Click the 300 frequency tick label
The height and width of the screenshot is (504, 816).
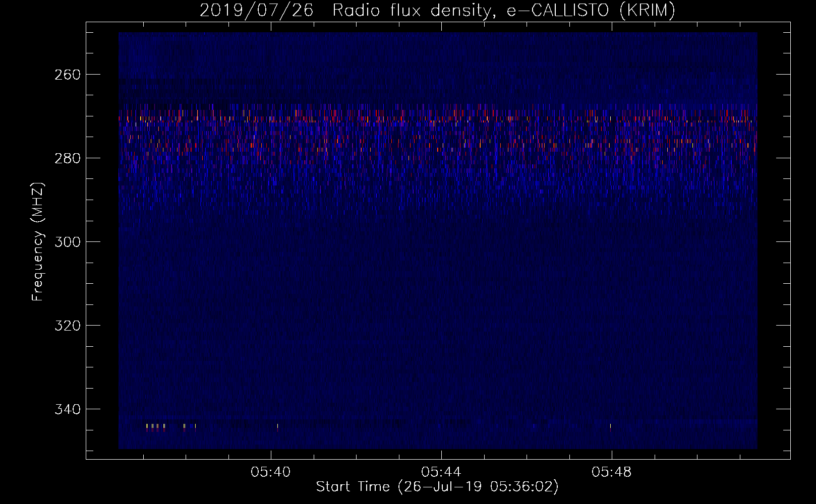(67, 242)
